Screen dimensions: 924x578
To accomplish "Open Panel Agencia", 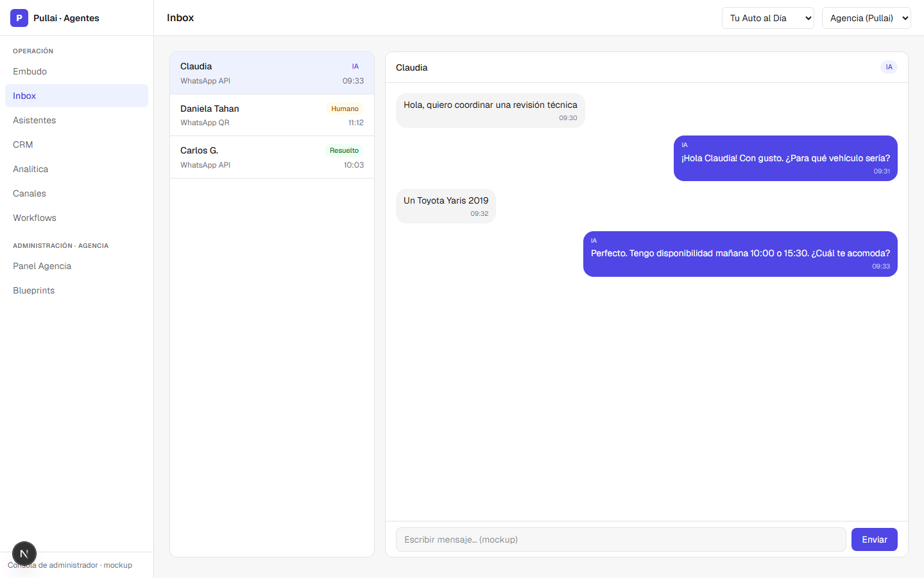I will [76, 266].
